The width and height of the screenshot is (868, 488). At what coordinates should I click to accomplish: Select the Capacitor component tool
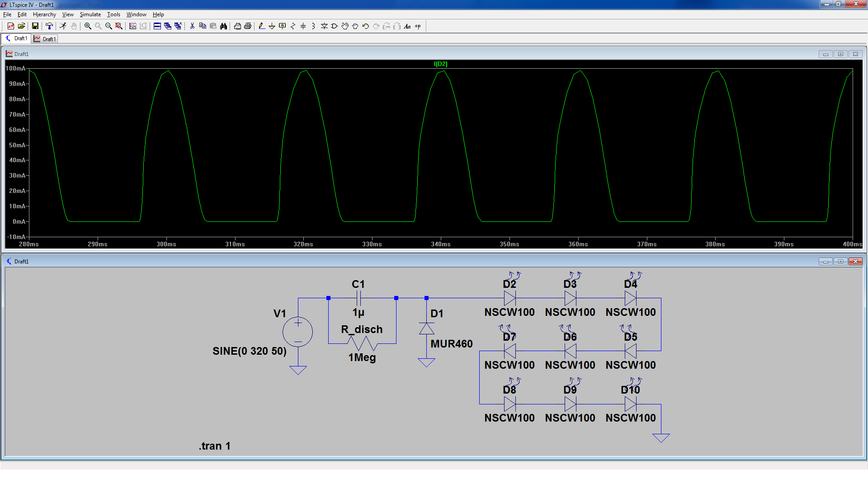click(303, 26)
